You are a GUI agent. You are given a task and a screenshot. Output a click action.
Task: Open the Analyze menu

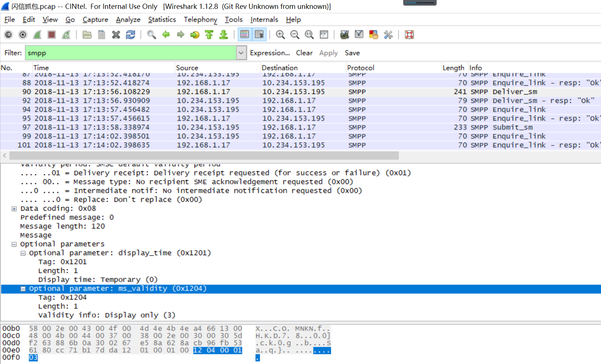(x=128, y=20)
